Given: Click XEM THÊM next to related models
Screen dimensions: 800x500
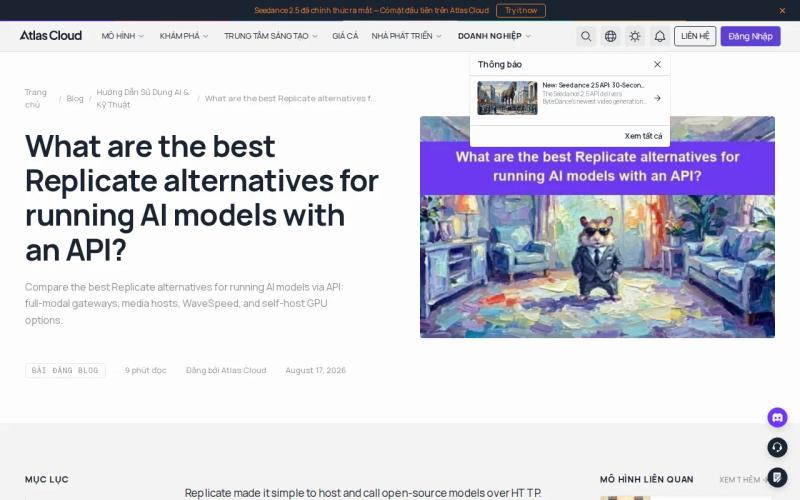Looking at the screenshot, I should 744,480.
